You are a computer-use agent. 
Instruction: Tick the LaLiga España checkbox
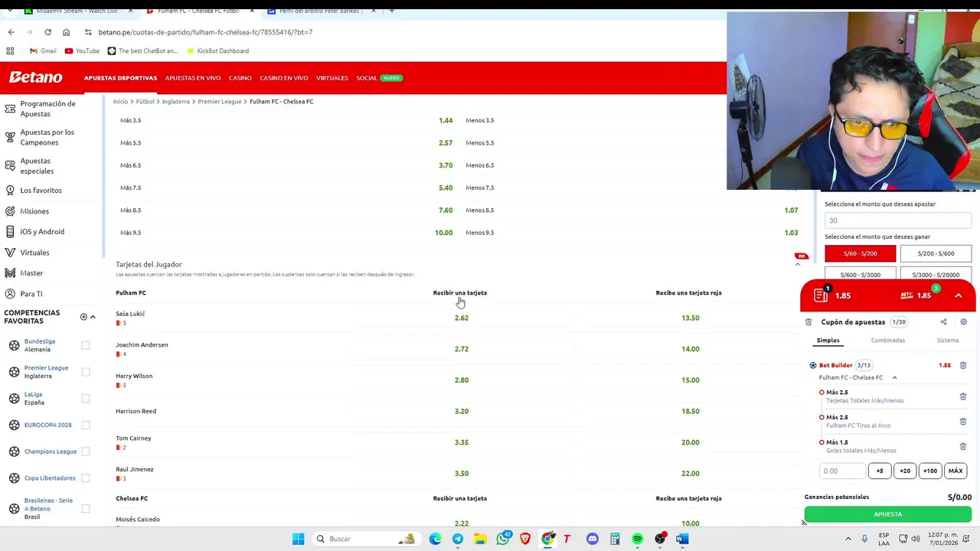86,398
